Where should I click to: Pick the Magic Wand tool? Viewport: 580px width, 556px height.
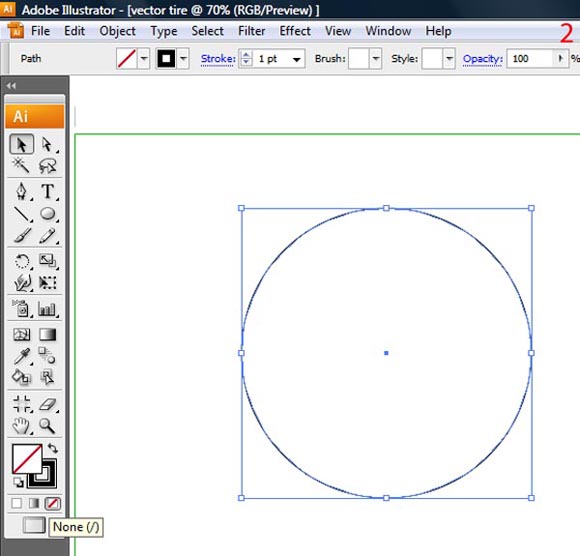21,165
